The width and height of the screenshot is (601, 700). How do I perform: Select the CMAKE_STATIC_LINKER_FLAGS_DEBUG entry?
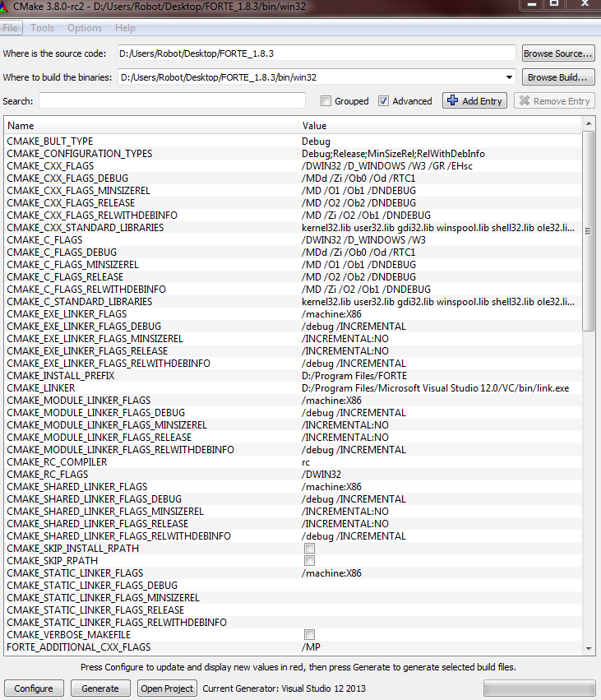[x=92, y=586]
